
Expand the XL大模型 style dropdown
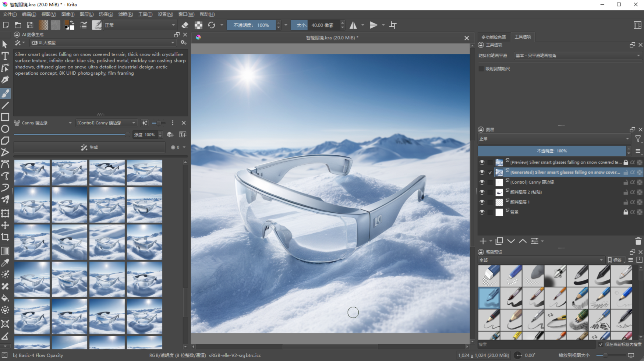tap(103, 43)
